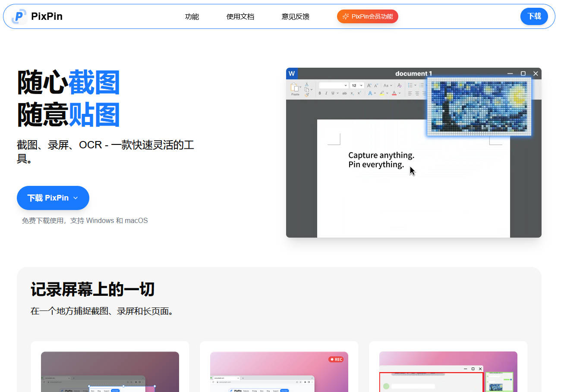
Task: Switch to the 使用文档 navigation item
Action: (240, 16)
